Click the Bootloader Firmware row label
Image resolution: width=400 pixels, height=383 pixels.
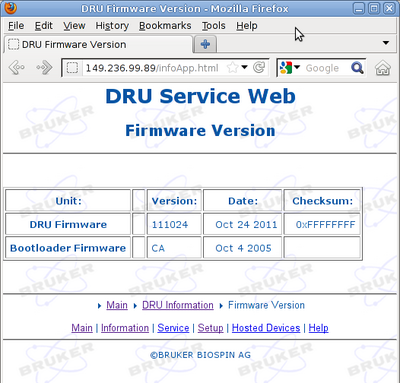[x=68, y=248]
